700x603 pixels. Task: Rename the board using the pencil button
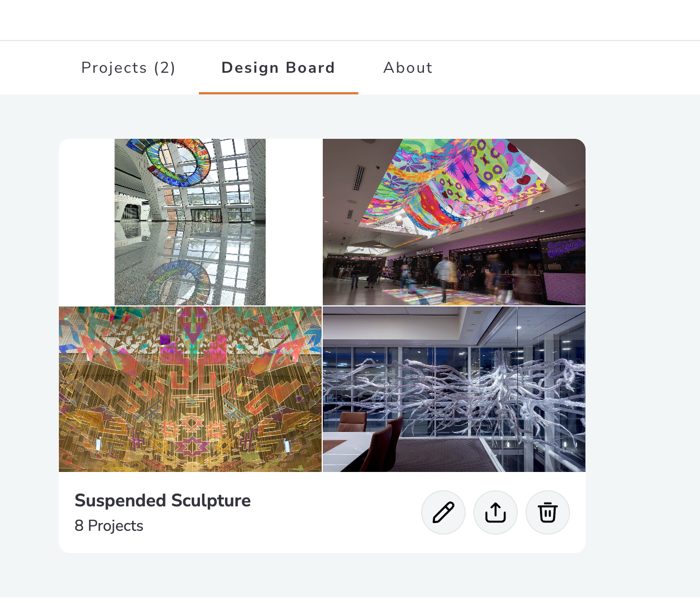pyautogui.click(x=443, y=512)
